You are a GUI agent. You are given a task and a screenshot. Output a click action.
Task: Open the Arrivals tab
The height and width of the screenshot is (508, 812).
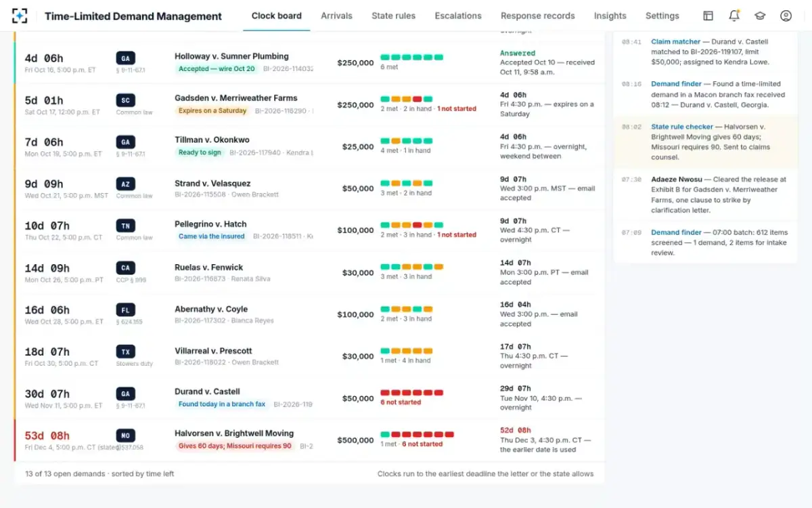point(336,16)
